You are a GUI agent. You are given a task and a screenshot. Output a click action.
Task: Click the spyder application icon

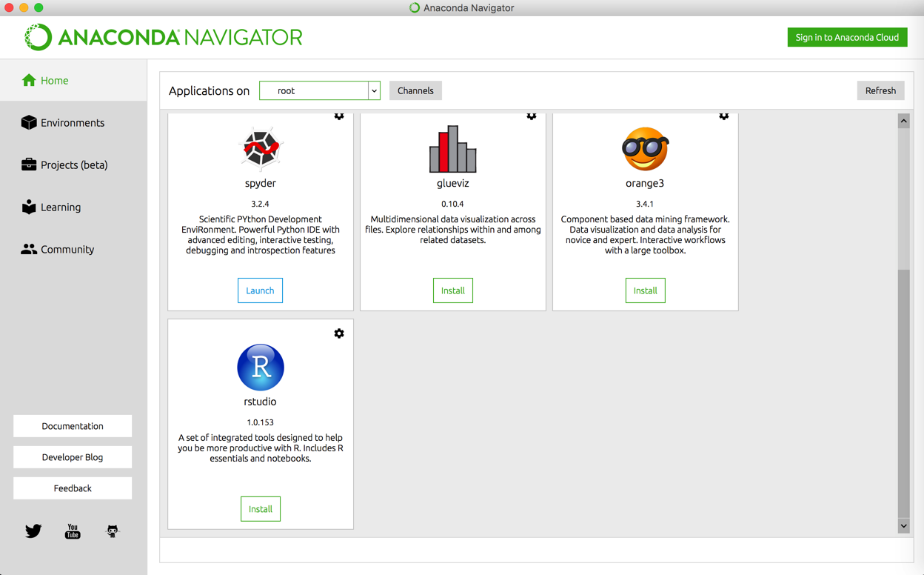(261, 148)
